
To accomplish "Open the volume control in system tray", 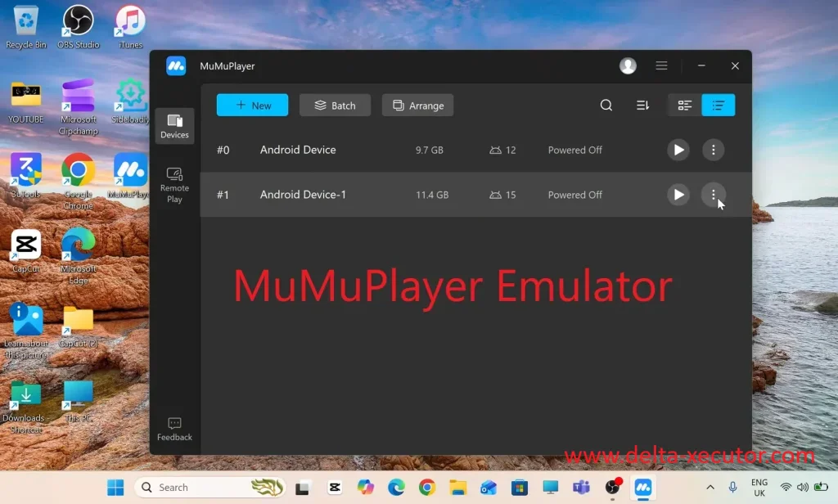I will tap(803, 488).
